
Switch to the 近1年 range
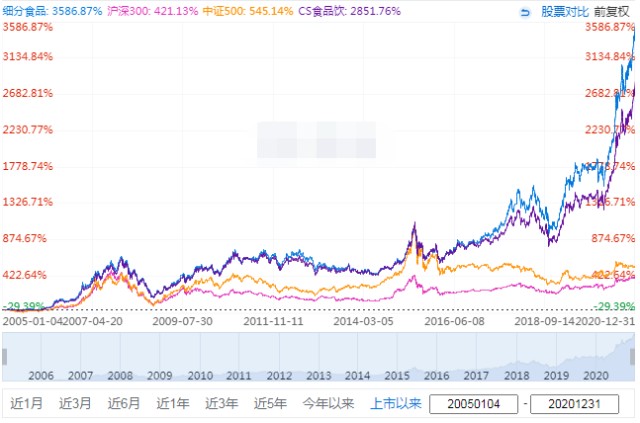pos(174,404)
